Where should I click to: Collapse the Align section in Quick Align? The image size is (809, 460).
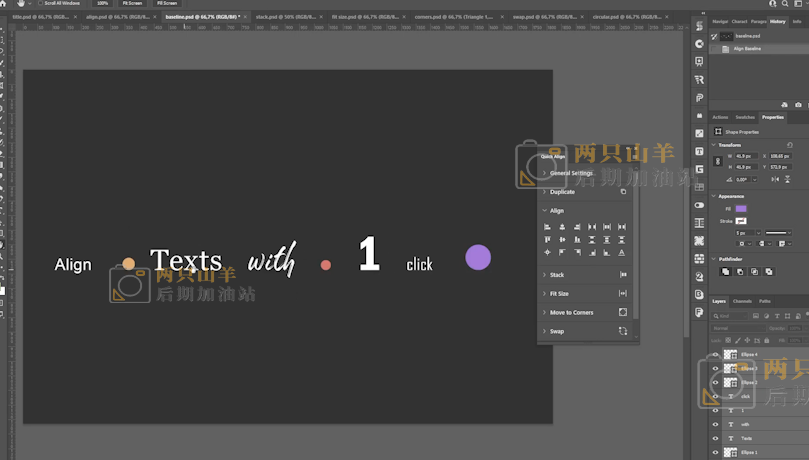tap(545, 211)
